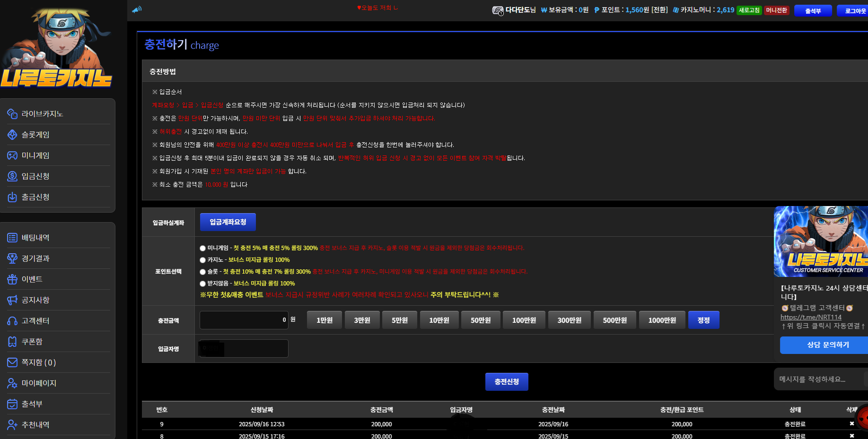Click the 충전금액 amount input field
This screenshot has height=439, width=868.
tap(244, 320)
